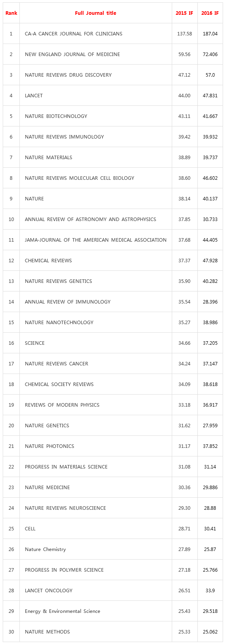Click the 2015 IF column header
225x644 pixels.
(x=184, y=13)
